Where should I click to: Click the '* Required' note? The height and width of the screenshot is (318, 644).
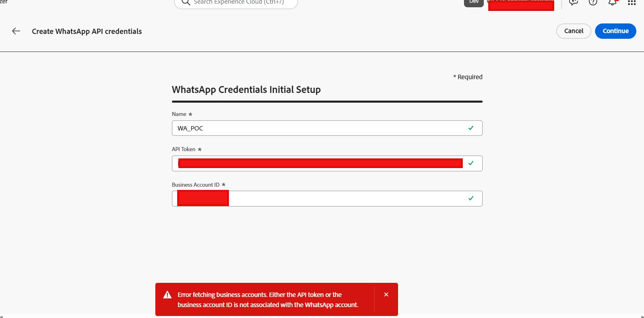pyautogui.click(x=468, y=77)
